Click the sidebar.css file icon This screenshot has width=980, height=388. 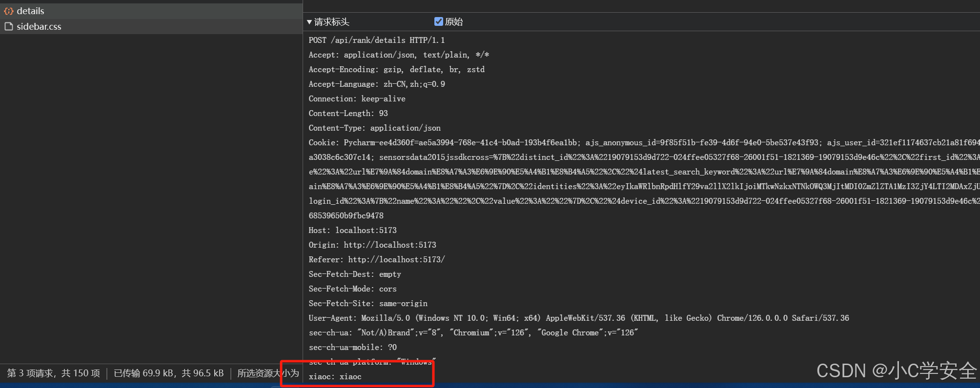click(x=8, y=26)
